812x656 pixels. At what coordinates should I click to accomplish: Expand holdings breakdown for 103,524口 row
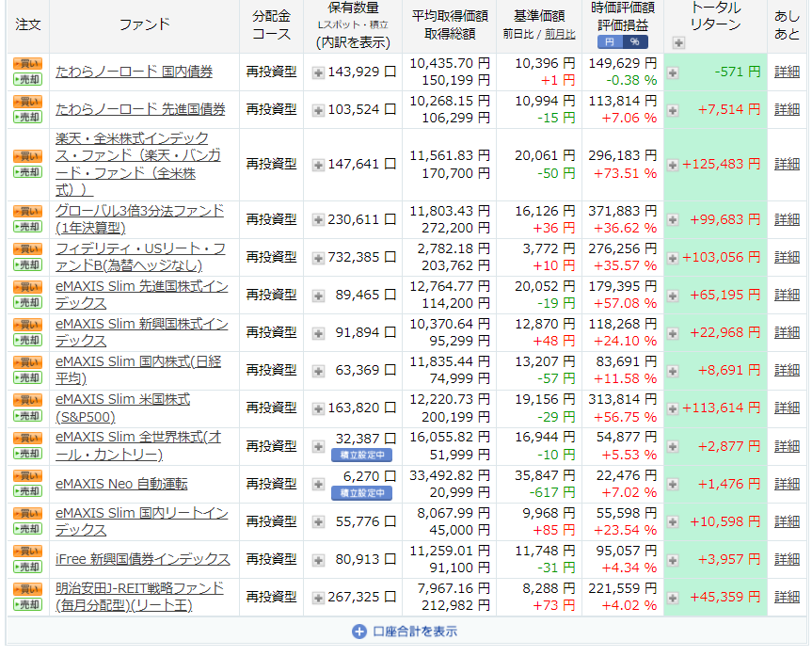(x=318, y=110)
